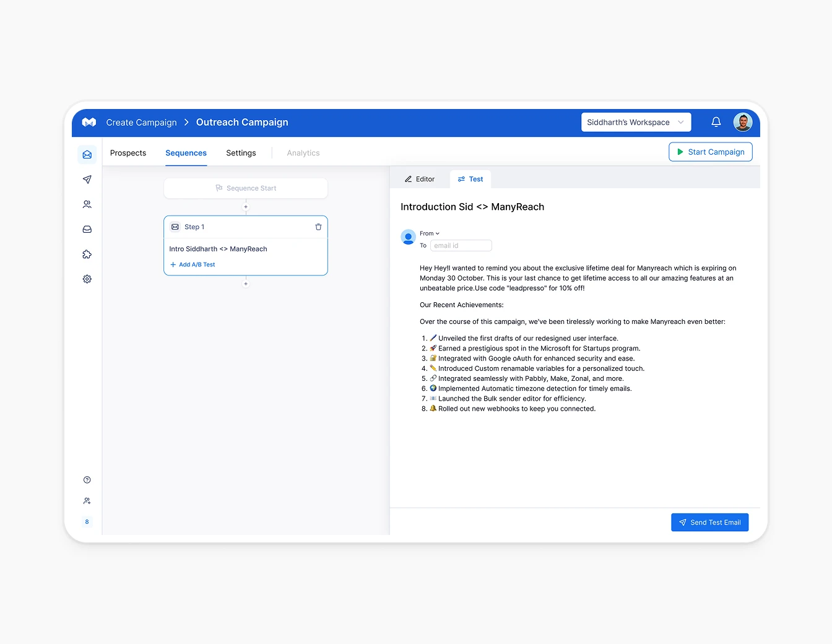
Task: Click the Help question mark icon in sidebar
Action: point(87,479)
